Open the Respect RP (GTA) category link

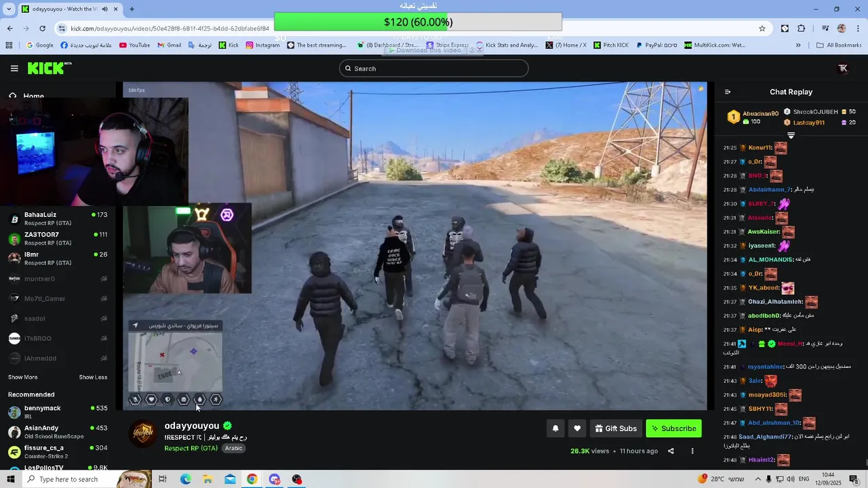click(x=191, y=448)
